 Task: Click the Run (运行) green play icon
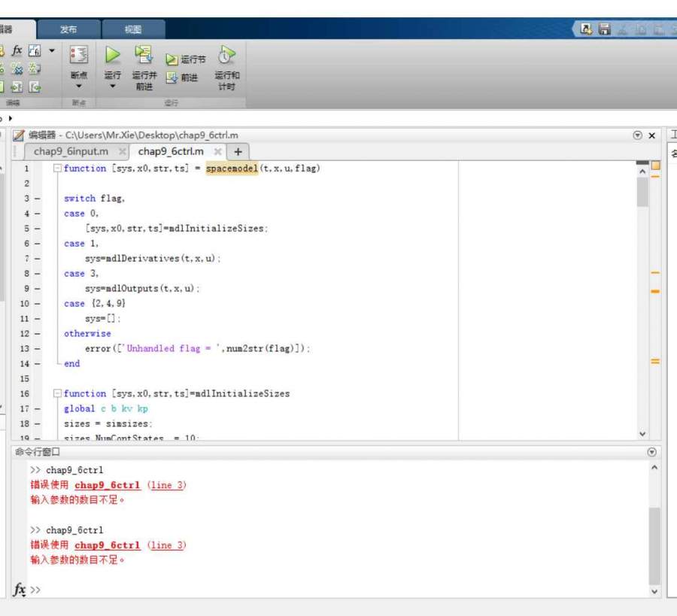point(112,55)
